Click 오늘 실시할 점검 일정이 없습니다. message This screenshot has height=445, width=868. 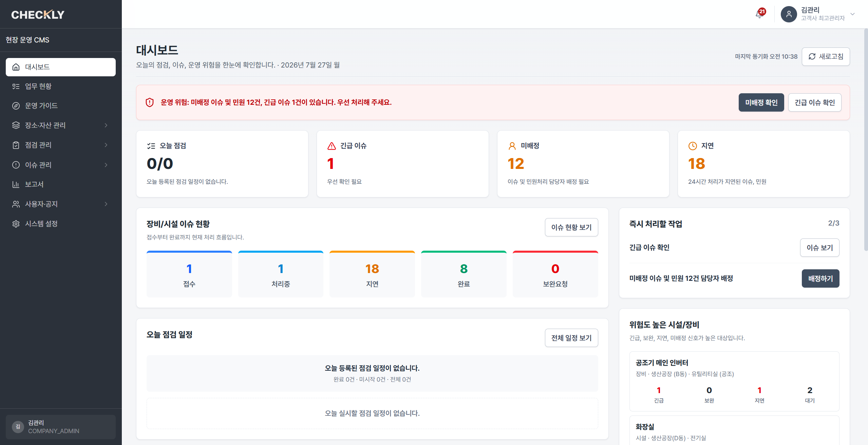click(372, 413)
